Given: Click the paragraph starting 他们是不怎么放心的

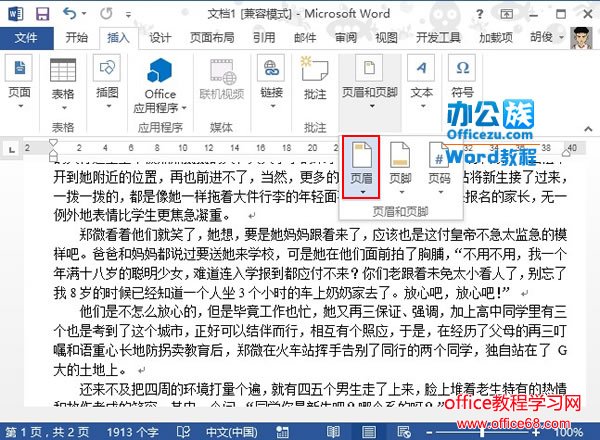Looking at the screenshot, I should (x=310, y=341).
